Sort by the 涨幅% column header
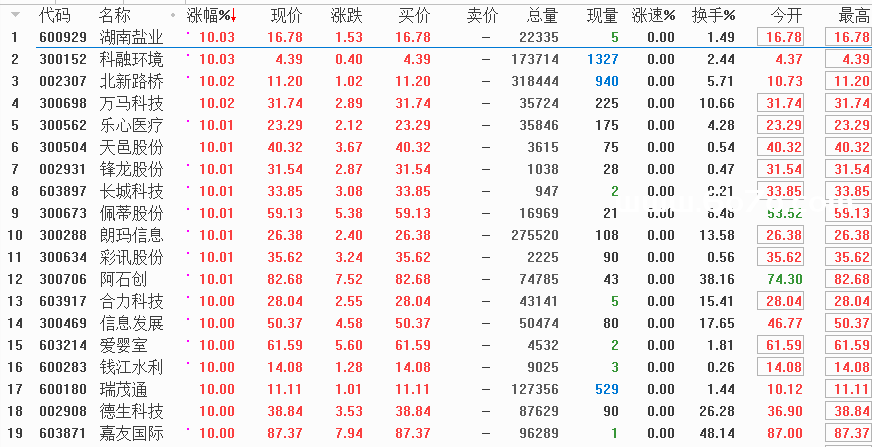Image resolution: width=872 pixels, height=447 pixels. 208,16
